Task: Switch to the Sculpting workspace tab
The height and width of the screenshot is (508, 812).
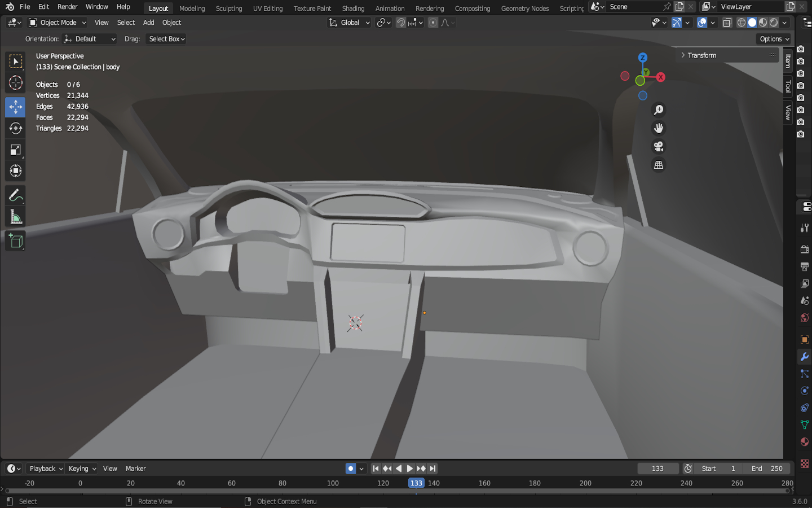Action: point(229,8)
